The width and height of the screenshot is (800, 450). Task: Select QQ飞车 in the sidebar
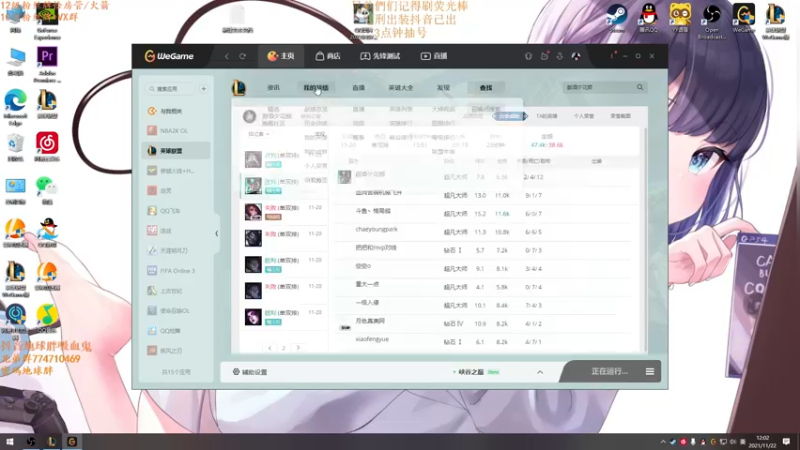coord(176,211)
